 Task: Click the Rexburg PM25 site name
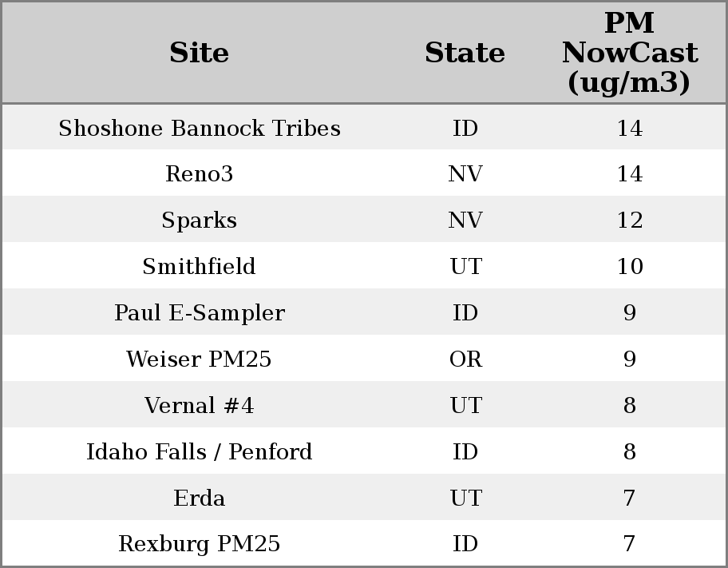199,544
